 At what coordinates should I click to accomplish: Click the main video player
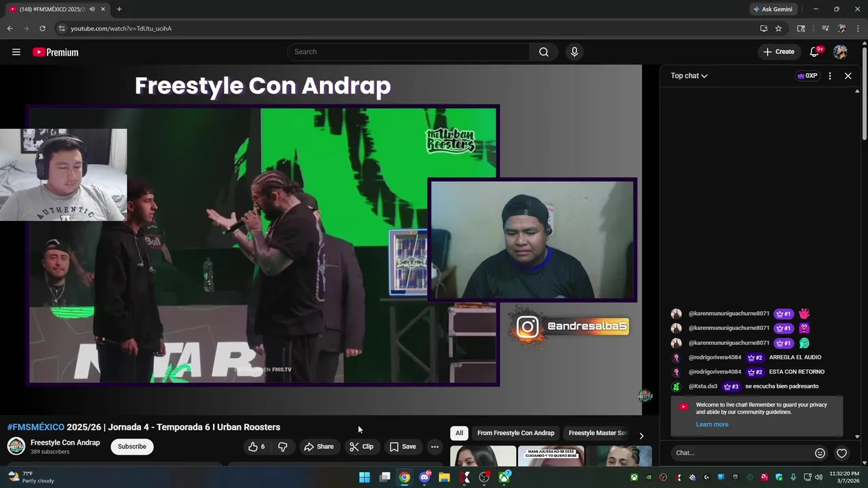[x=321, y=239]
